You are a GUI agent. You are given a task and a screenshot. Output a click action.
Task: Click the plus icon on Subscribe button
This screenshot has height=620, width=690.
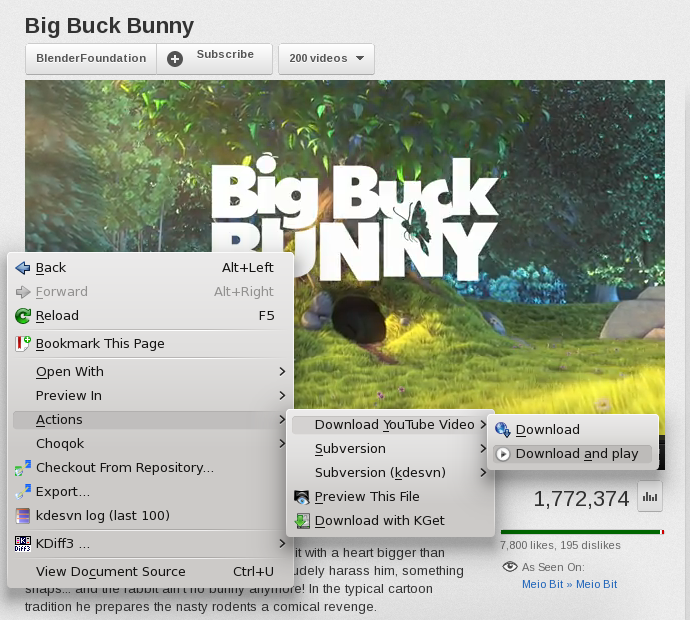click(175, 59)
